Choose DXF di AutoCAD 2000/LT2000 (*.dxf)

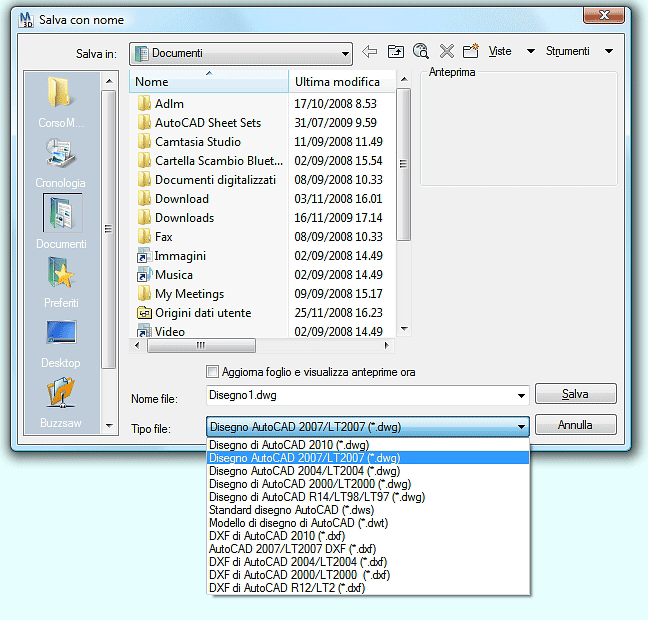click(368, 575)
